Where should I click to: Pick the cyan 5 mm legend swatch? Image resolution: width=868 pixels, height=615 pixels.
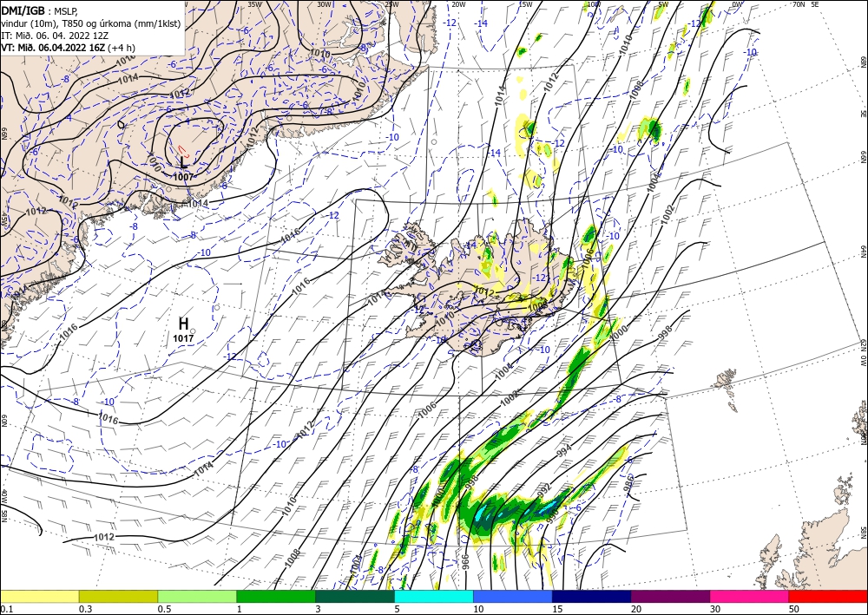pos(433,596)
